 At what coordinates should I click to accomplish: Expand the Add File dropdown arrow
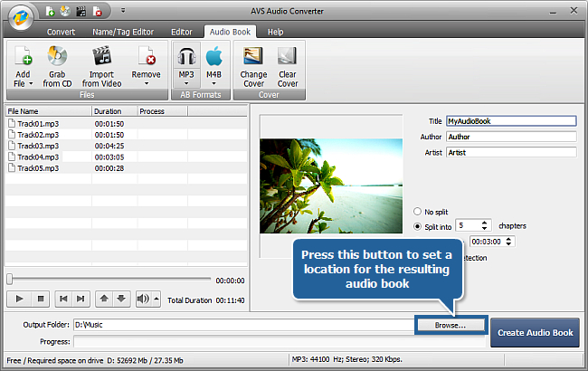(x=31, y=83)
